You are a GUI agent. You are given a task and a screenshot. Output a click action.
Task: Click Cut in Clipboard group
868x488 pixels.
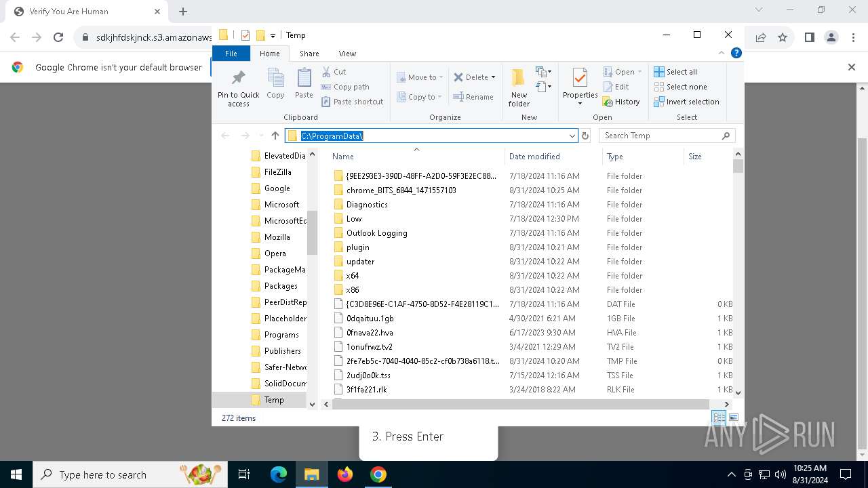click(334, 72)
